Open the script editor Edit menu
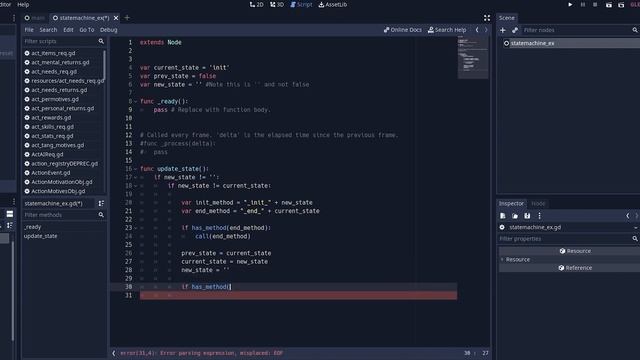This screenshot has height=360, width=640. click(68, 30)
